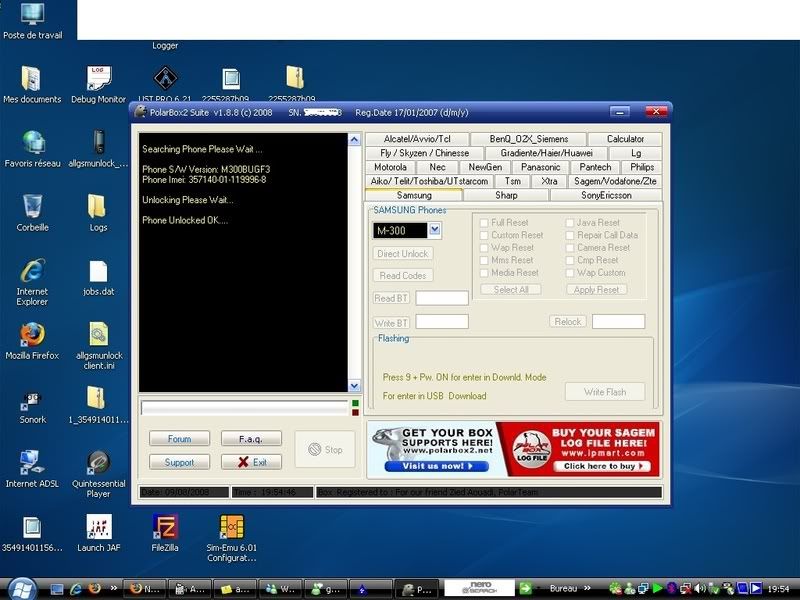Click the volume speaker icon in the system tray
Screen dimensions: 800x600
pos(700,589)
